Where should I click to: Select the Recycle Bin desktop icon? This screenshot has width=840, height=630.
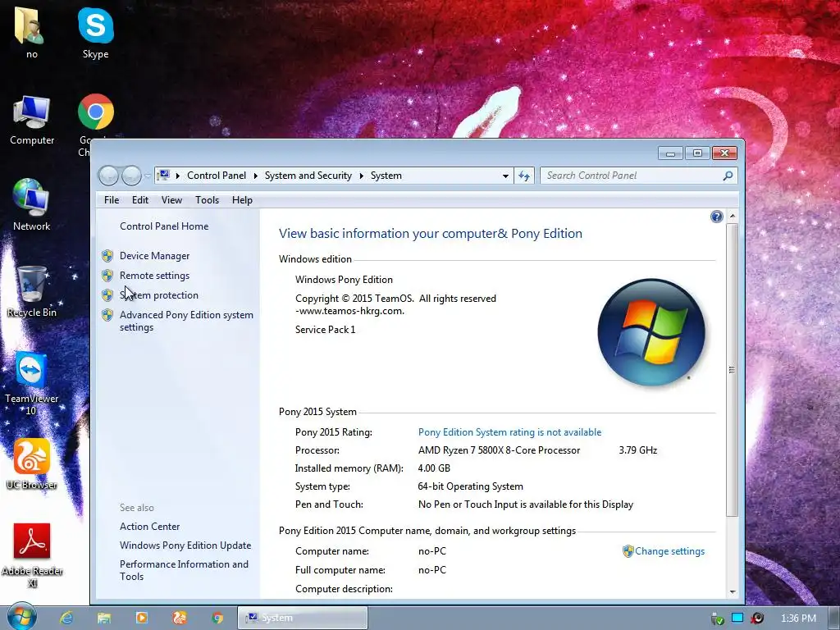coord(32,292)
